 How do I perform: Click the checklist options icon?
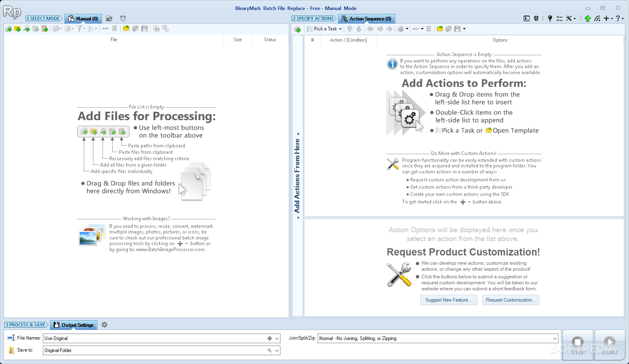point(559,18)
